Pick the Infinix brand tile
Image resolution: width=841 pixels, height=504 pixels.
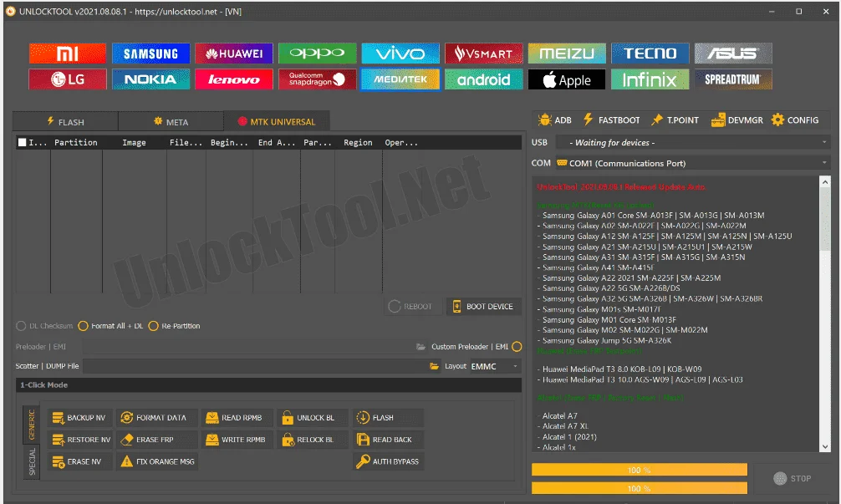click(x=650, y=79)
